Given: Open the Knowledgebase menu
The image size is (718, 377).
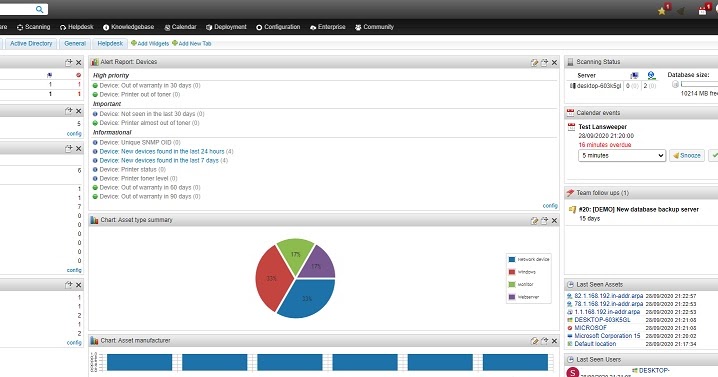Looking at the screenshot, I should click(x=129, y=27).
